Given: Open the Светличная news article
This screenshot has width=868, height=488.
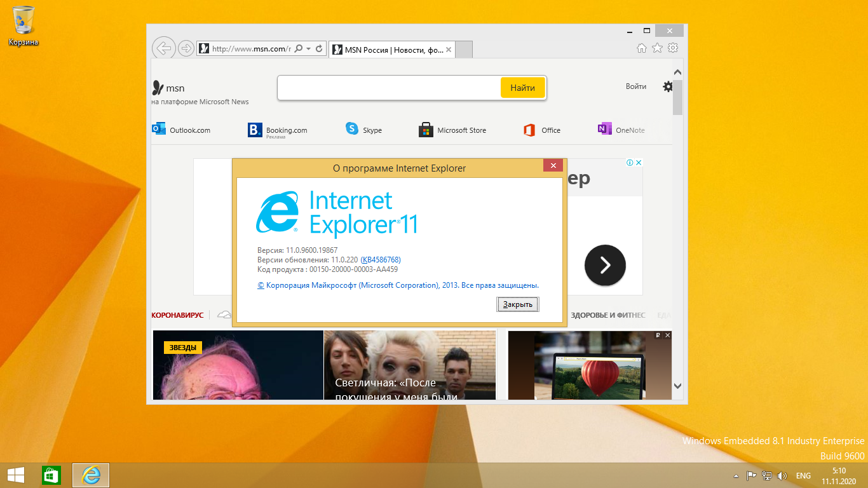Looking at the screenshot, I should pos(410,365).
